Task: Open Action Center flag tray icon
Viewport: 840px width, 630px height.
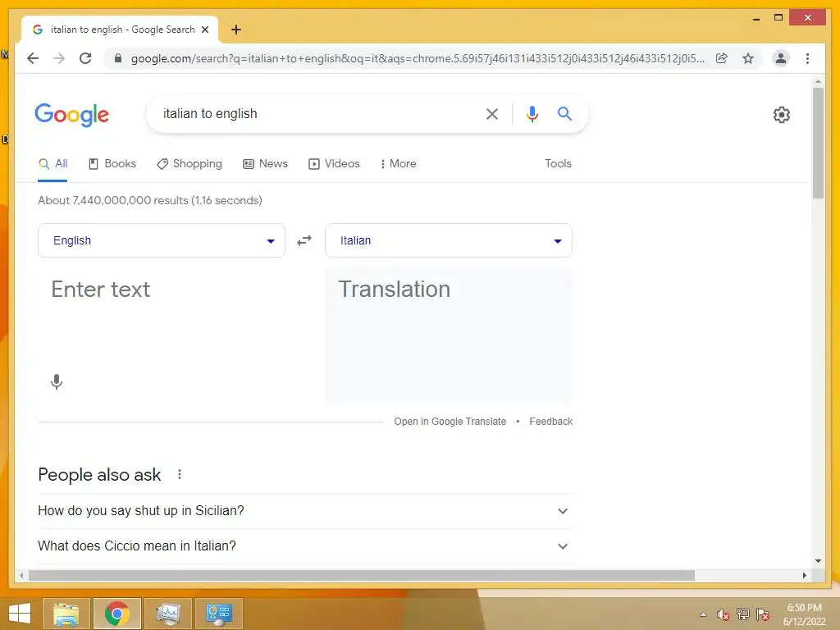Action: (x=763, y=614)
